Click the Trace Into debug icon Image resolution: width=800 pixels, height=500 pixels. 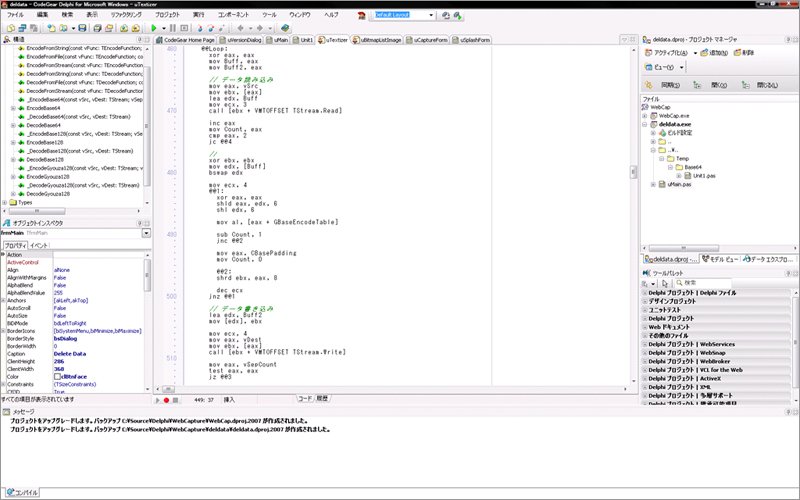click(199, 28)
